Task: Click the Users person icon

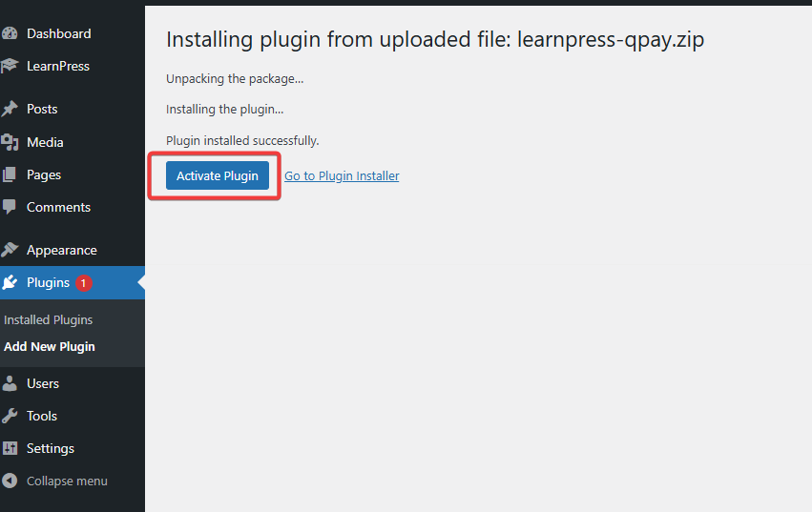Action: [x=10, y=383]
